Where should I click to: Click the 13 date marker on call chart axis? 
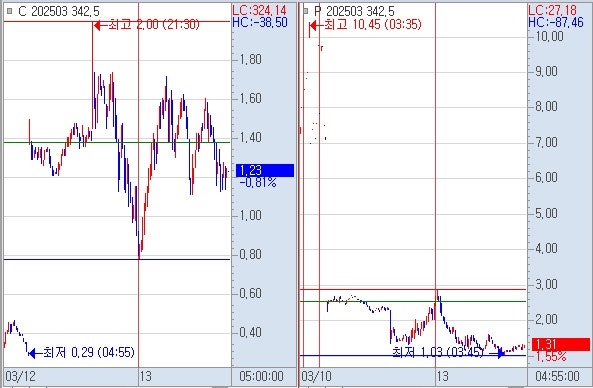point(145,376)
